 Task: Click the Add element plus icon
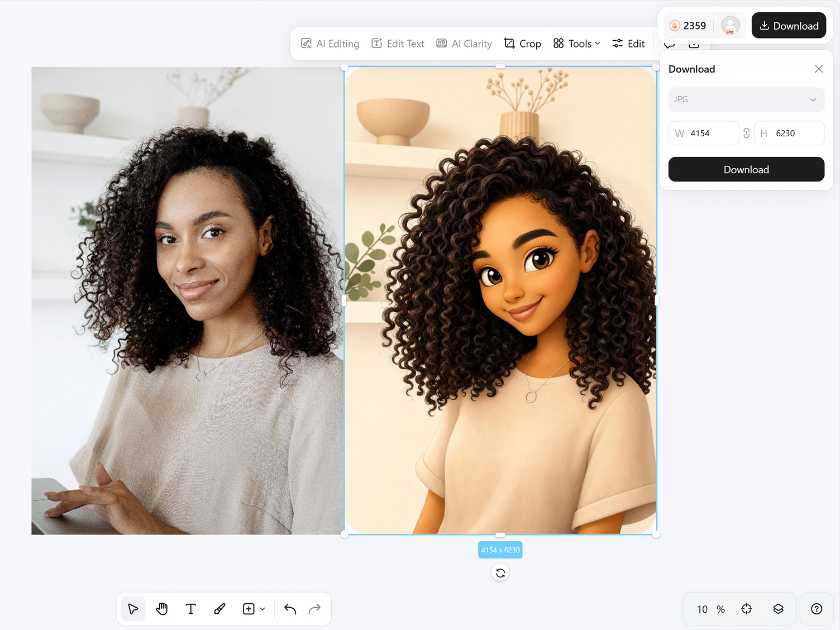[x=249, y=609]
